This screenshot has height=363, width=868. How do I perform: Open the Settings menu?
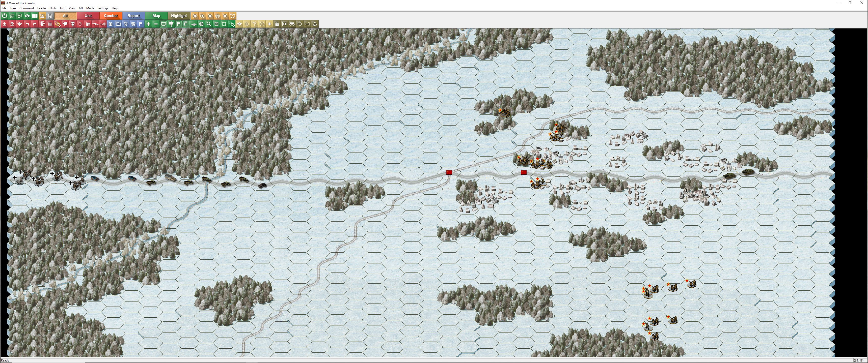(x=103, y=8)
